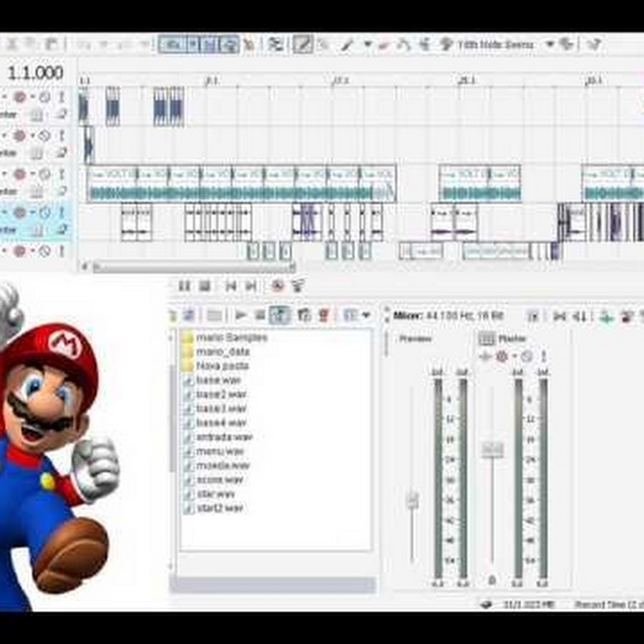This screenshot has height=644, width=644.
Task: Solo the bottom fifth track
Action: pos(62,250)
